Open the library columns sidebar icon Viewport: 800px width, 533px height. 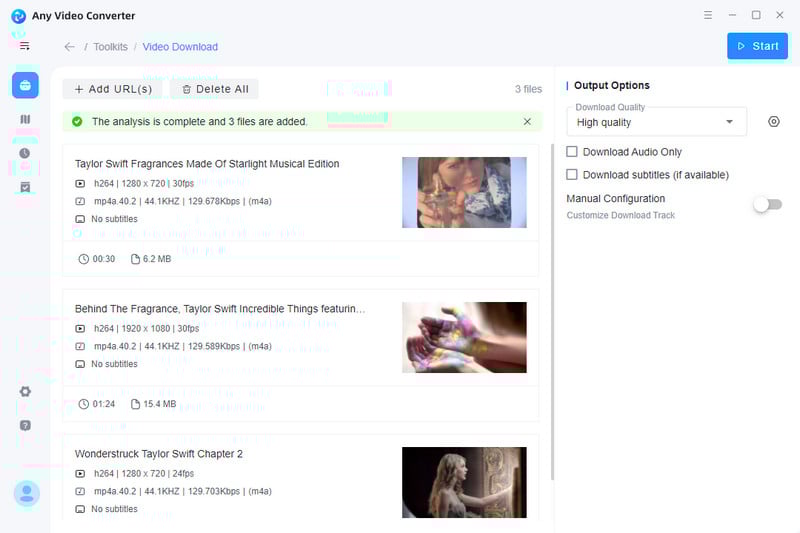click(25, 119)
